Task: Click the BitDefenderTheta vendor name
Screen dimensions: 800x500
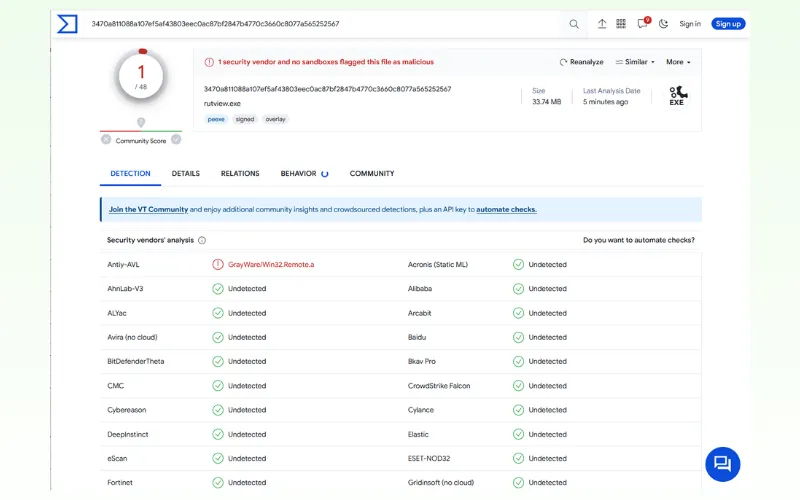Action: coord(136,361)
